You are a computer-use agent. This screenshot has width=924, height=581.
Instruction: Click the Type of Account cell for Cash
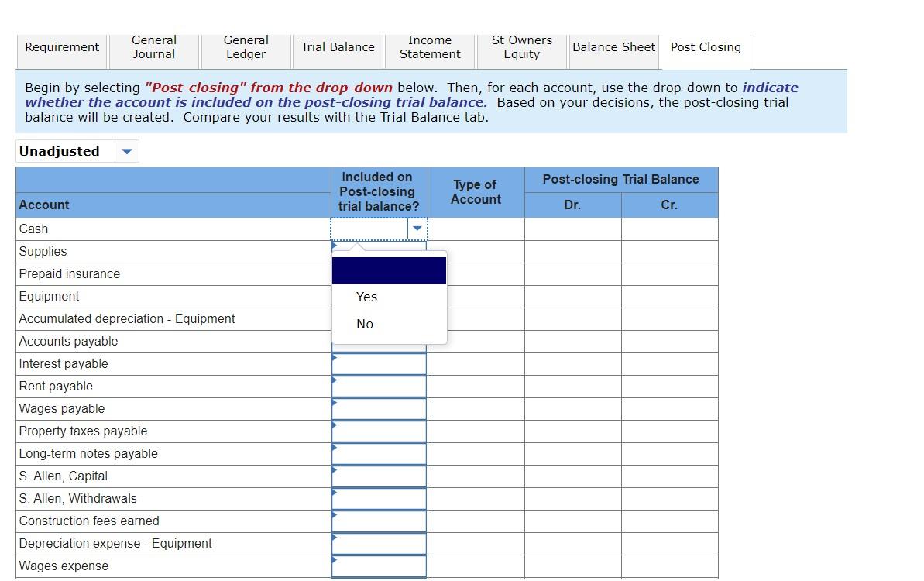pyautogui.click(x=476, y=229)
